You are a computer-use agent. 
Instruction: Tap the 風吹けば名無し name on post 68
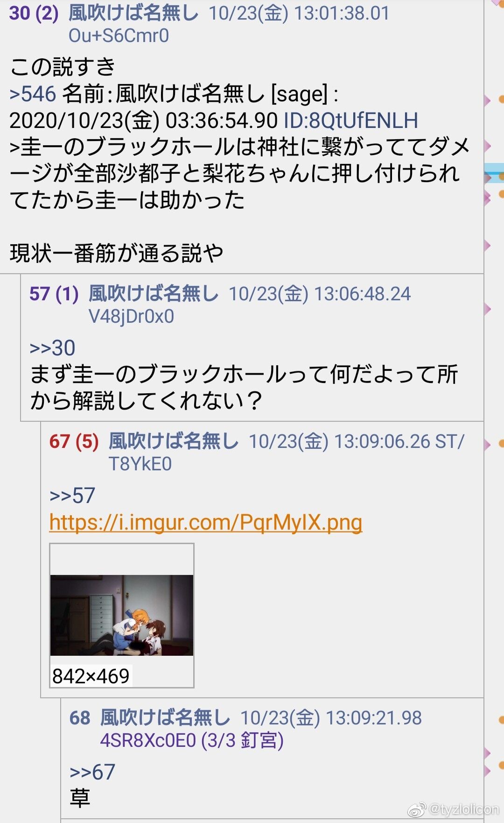point(165,718)
